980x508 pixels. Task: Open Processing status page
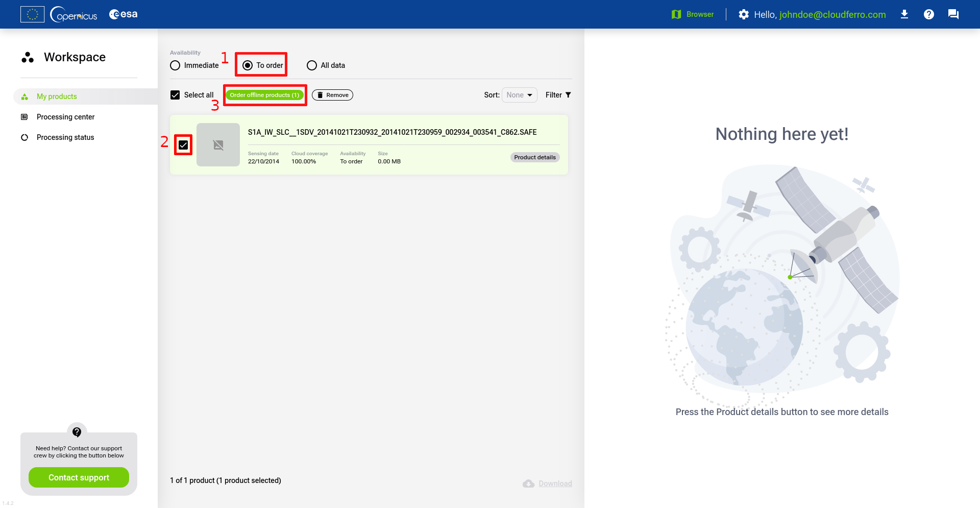[65, 137]
